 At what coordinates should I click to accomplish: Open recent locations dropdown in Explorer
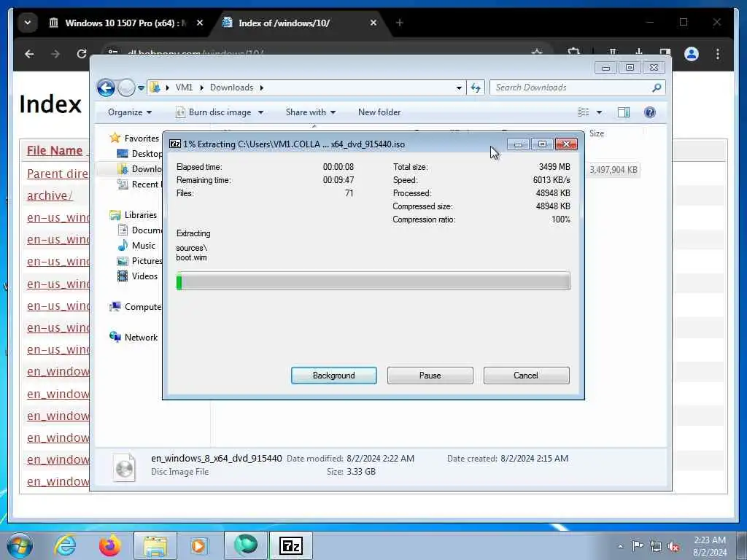(x=141, y=88)
